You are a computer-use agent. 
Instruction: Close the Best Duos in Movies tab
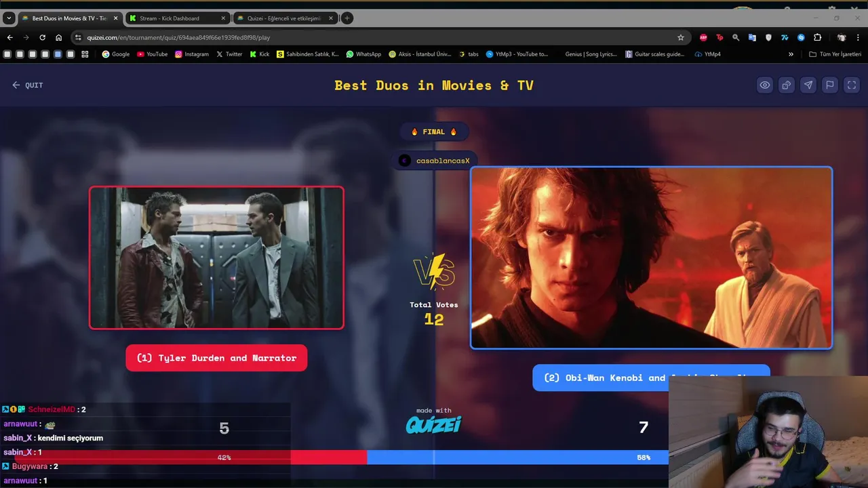coord(115,18)
